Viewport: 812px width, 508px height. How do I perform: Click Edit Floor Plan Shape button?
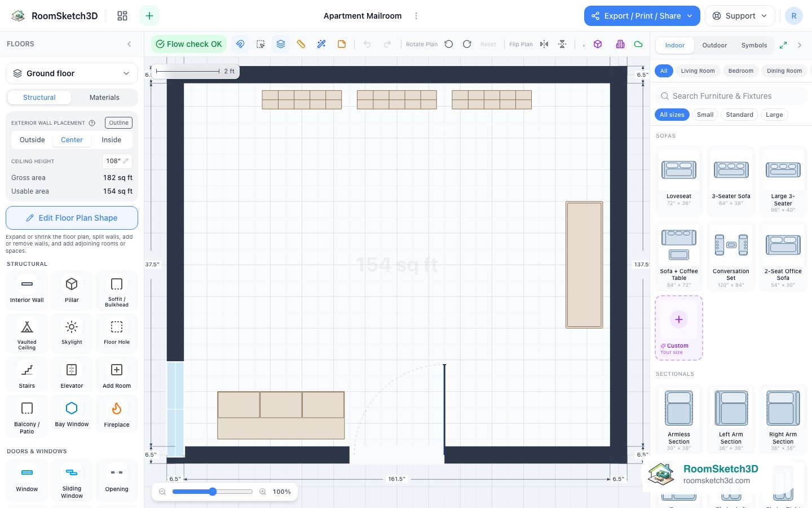[x=72, y=218]
